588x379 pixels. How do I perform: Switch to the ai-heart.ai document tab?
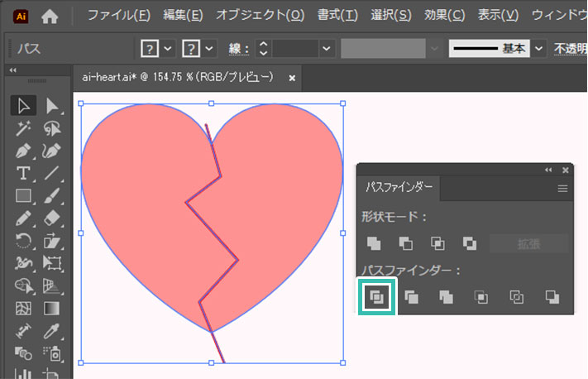[x=177, y=77]
